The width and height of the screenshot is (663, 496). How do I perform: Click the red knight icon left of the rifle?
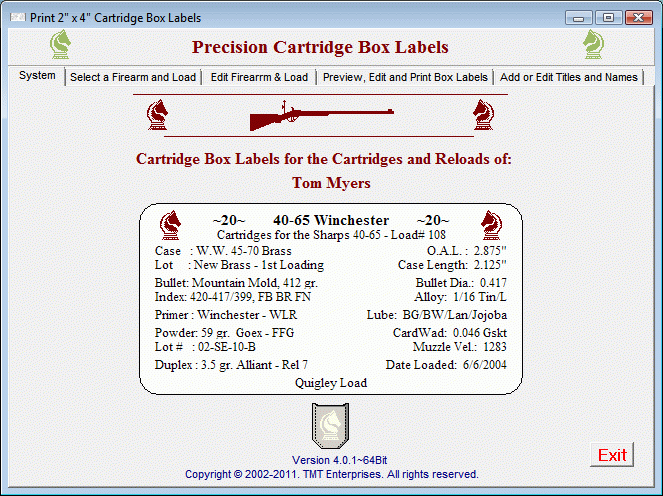click(157, 115)
